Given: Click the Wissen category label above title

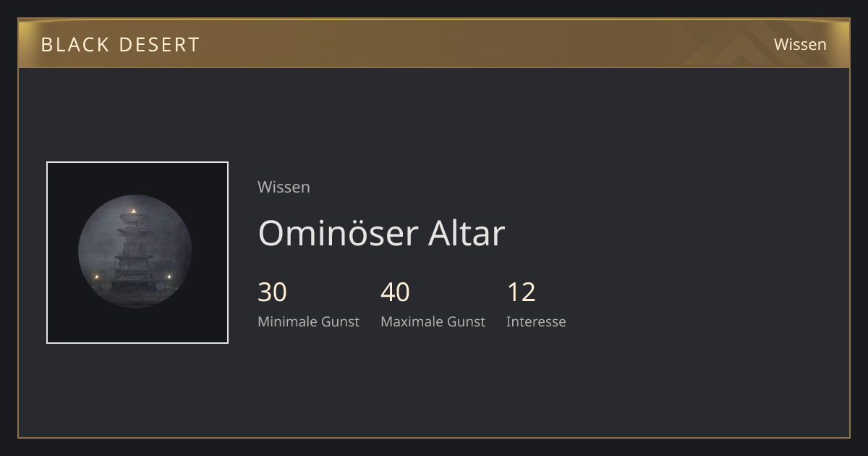Looking at the screenshot, I should pyautogui.click(x=284, y=187).
